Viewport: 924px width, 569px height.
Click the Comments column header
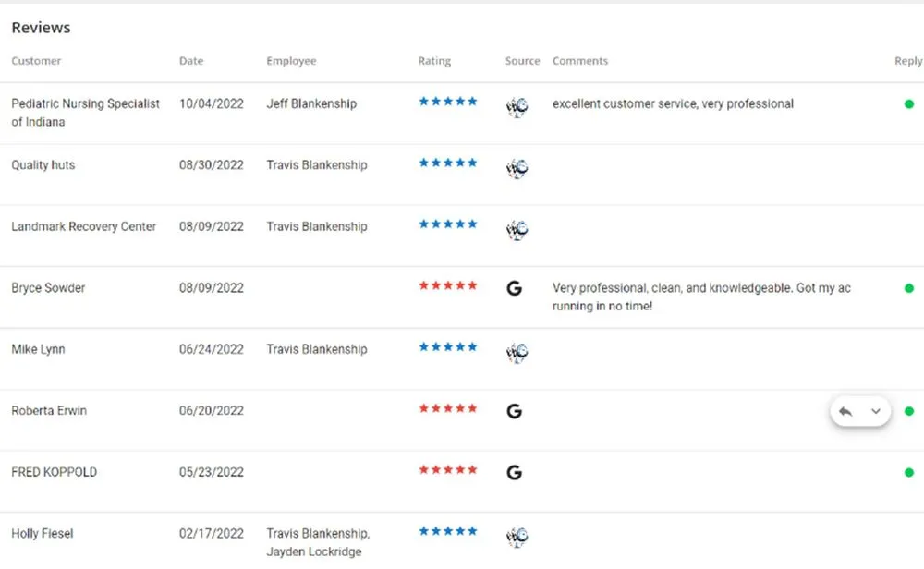580,61
